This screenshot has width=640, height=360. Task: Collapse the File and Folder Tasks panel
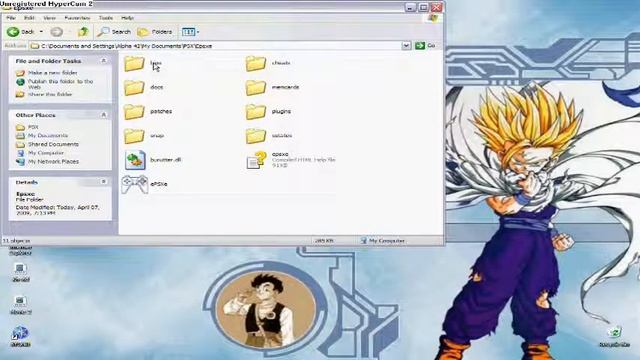coord(104,61)
